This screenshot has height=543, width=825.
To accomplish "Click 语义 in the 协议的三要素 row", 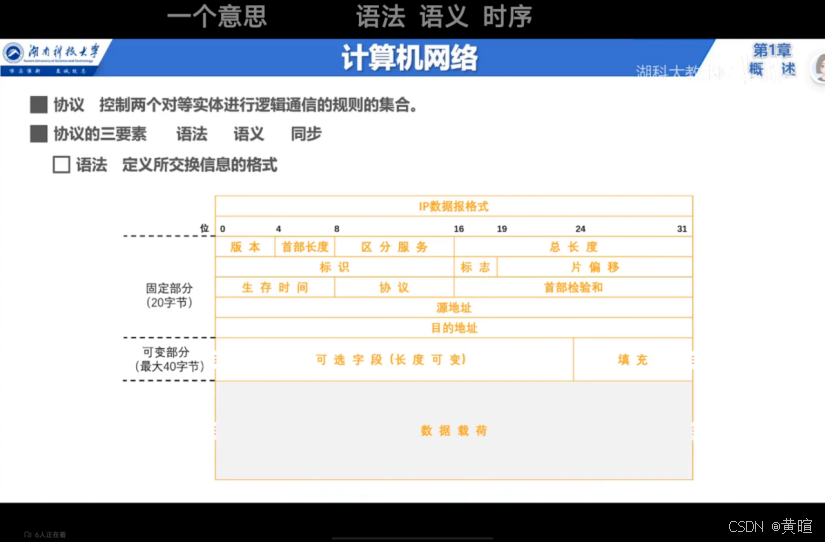I will (248, 134).
